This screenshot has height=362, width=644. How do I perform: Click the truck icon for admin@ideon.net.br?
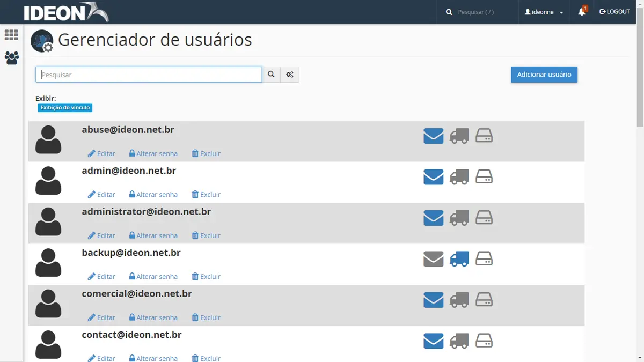[x=459, y=177]
